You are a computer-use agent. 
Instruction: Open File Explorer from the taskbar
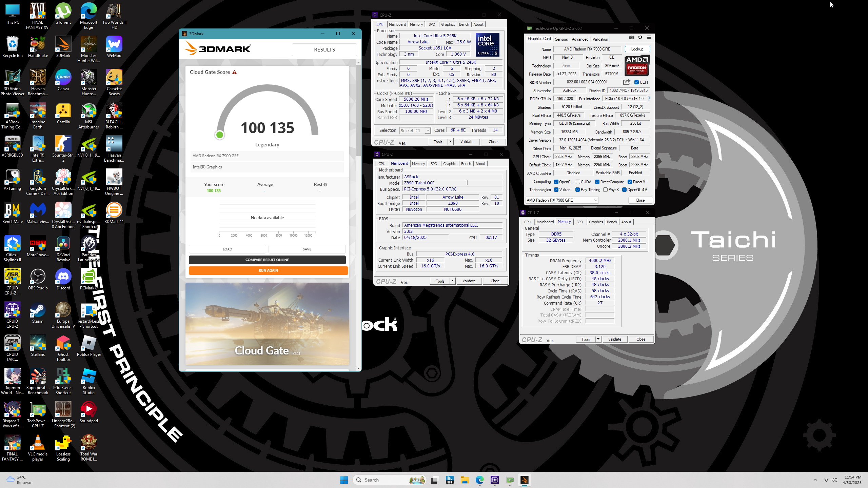click(465, 480)
